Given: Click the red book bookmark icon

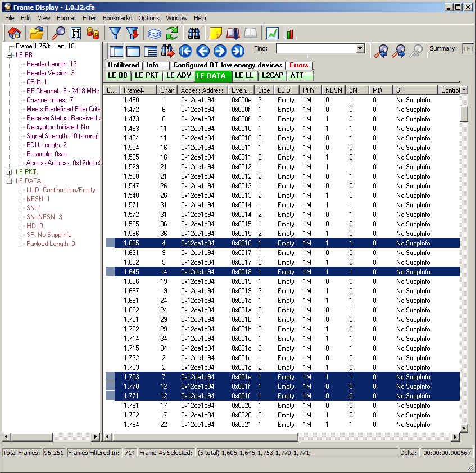Looking at the screenshot, I should 233,33.
